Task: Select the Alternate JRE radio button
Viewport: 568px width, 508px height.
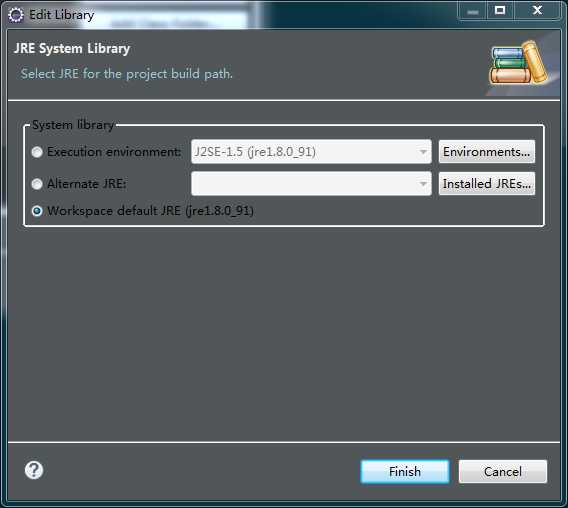Action: (x=37, y=184)
